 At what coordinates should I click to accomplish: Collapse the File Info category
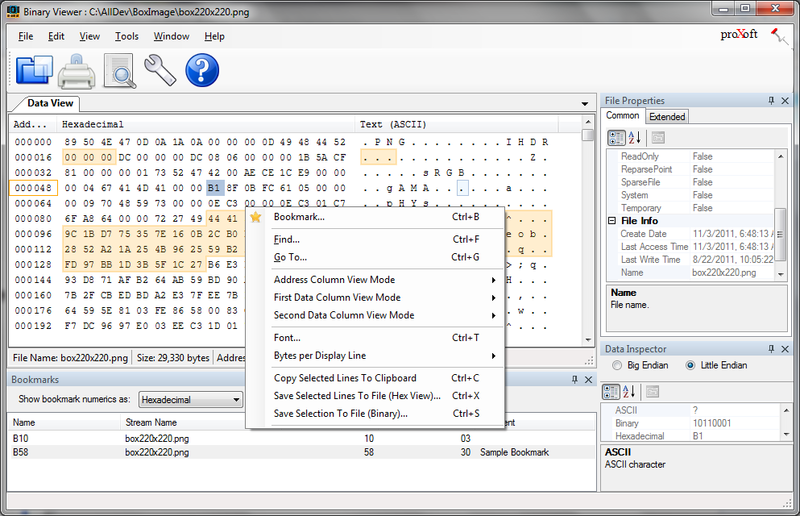point(612,220)
